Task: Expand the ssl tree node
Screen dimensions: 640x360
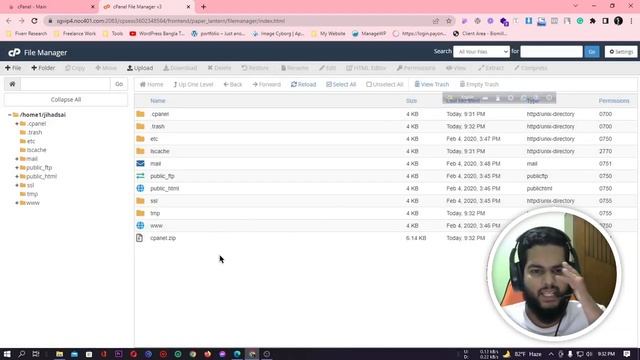Action: 17,185
